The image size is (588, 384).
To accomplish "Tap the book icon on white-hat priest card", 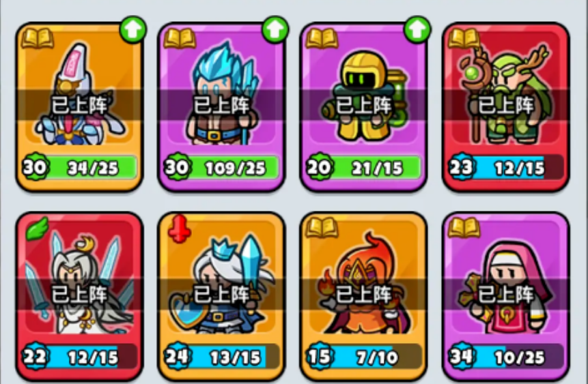I will click(38, 39).
